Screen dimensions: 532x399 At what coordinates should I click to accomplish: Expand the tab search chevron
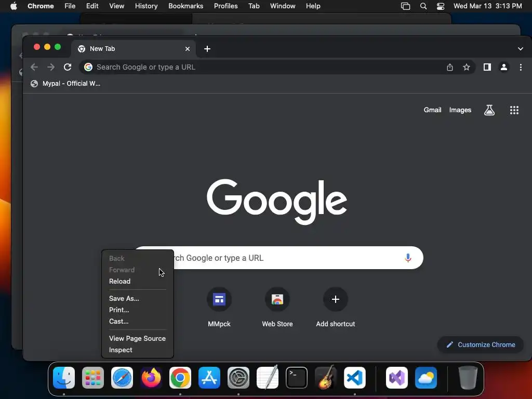(x=521, y=49)
